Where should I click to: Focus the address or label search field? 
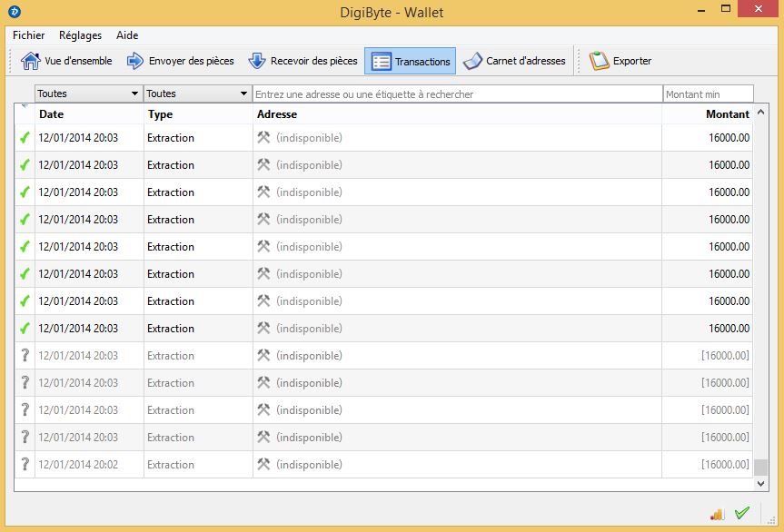(x=458, y=94)
